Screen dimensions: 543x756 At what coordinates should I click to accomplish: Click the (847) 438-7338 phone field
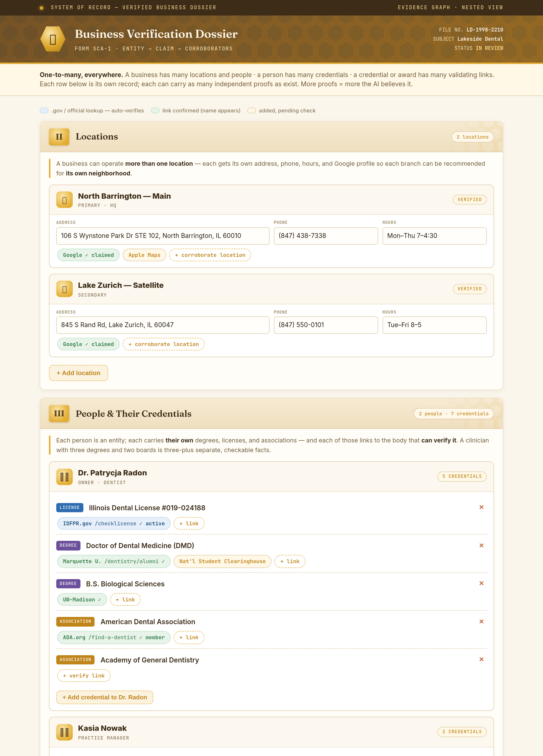tap(326, 236)
